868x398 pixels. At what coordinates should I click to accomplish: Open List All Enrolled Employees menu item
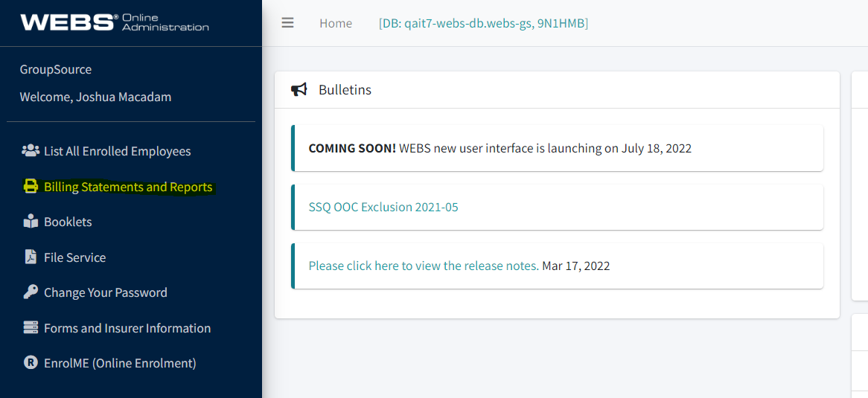point(117,151)
